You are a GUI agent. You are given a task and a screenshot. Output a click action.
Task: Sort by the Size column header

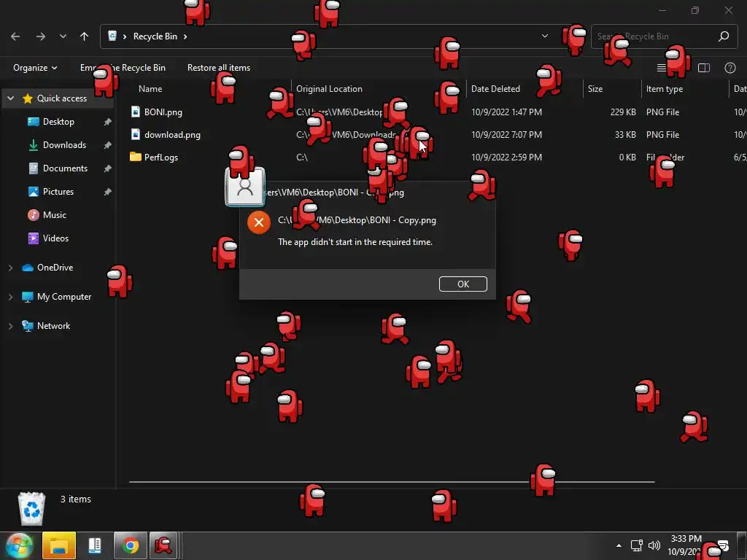click(x=595, y=88)
